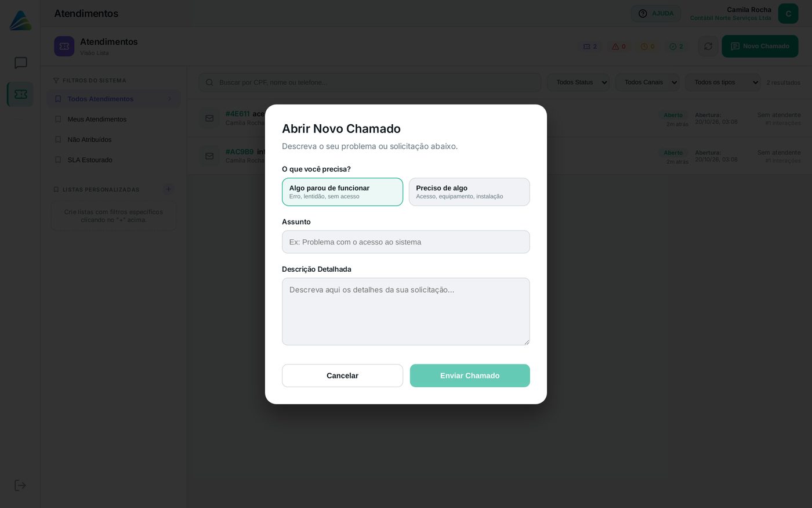This screenshot has height=508, width=812.
Task: Open the Todos os tipos dropdown
Action: pos(723,82)
